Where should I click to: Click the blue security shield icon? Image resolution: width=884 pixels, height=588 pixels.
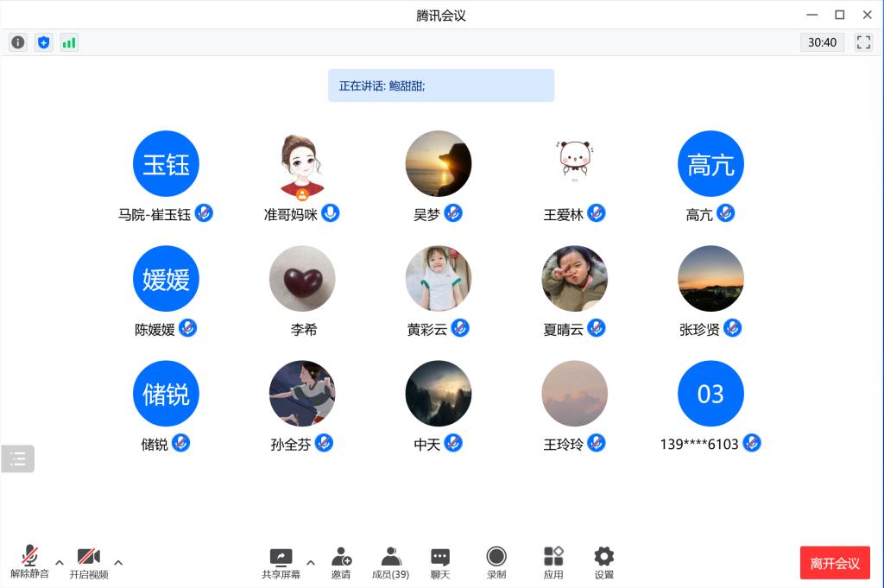43,42
